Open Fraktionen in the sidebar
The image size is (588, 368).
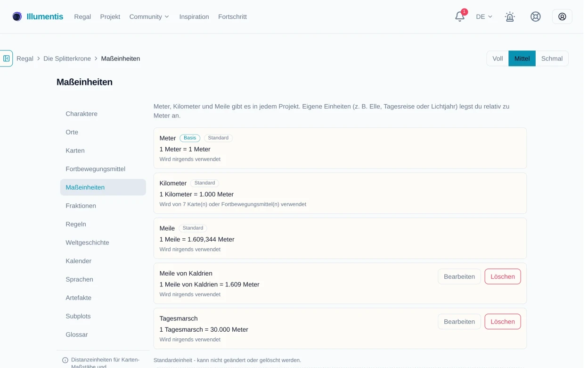103,206
